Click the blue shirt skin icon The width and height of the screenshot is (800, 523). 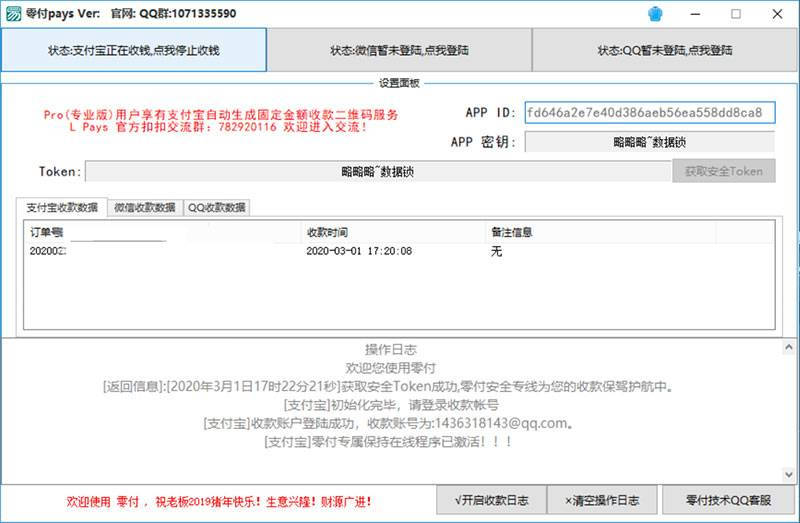(655, 14)
